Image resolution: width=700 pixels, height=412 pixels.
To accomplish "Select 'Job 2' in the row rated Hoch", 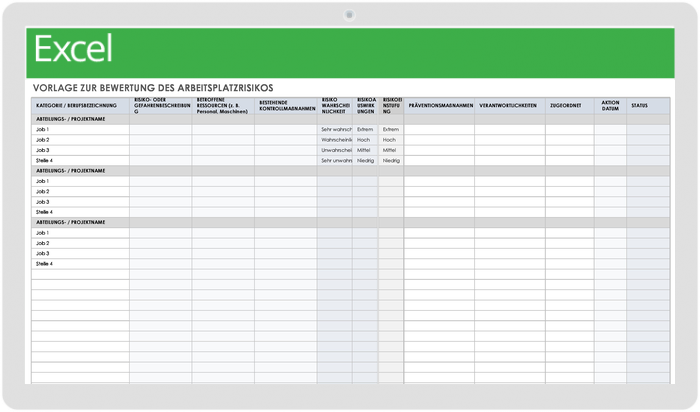I will tap(42, 140).
